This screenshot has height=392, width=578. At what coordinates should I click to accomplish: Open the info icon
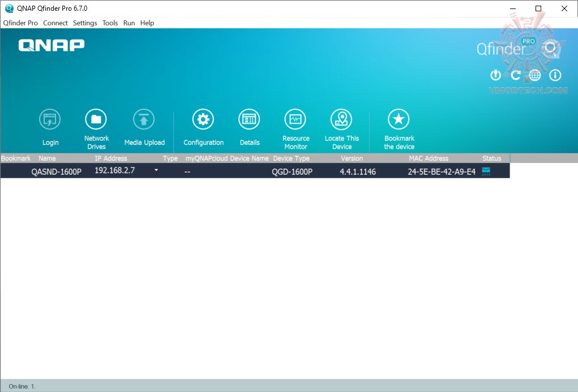tap(555, 75)
